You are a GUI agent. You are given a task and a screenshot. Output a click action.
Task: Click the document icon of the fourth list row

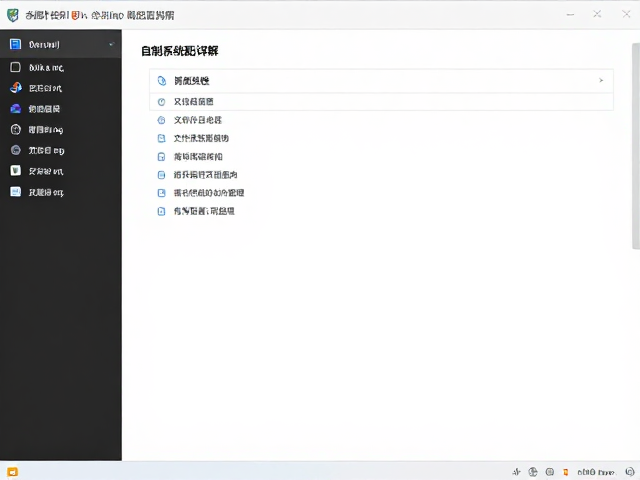tap(162, 138)
